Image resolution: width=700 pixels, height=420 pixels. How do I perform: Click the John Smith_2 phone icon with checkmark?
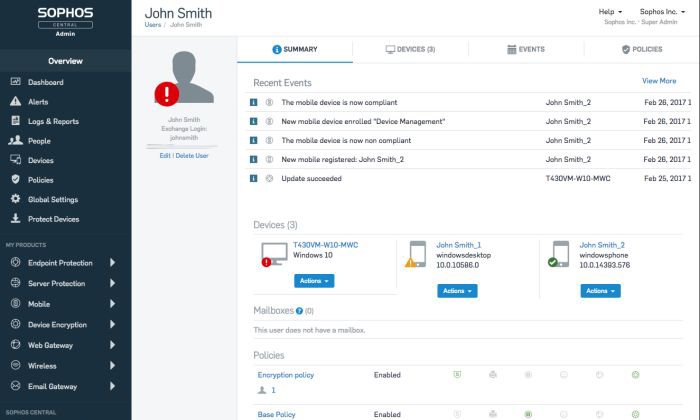[559, 254]
